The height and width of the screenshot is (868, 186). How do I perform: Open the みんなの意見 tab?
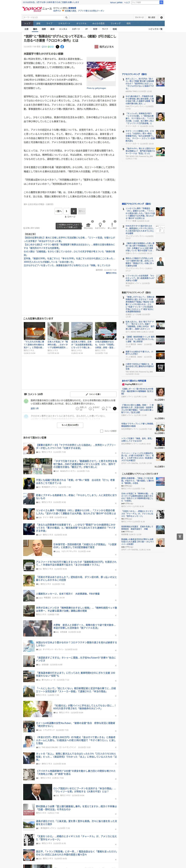click(99, 24)
